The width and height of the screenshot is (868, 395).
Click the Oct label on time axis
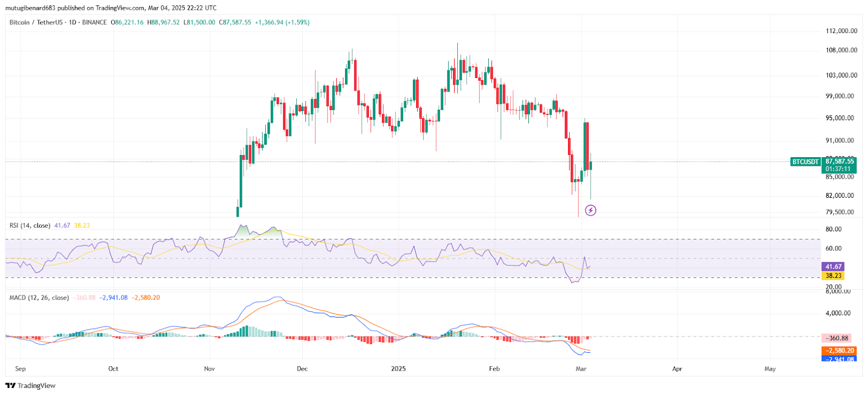click(113, 369)
